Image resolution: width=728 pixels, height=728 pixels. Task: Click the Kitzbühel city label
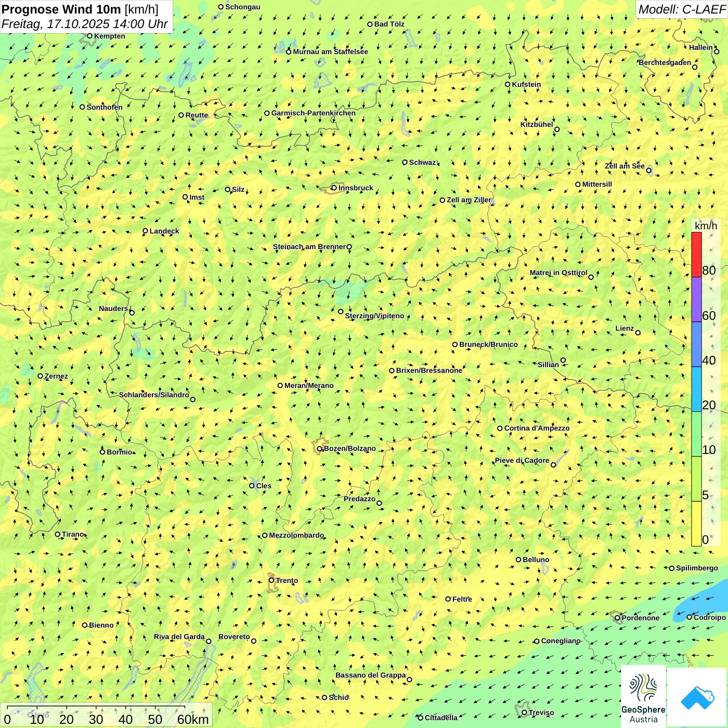537,124
